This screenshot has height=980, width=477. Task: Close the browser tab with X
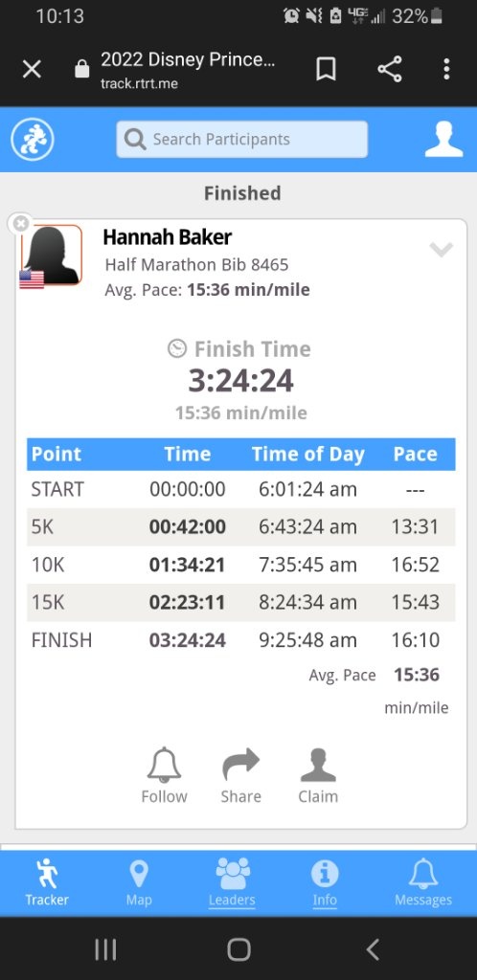click(x=32, y=69)
